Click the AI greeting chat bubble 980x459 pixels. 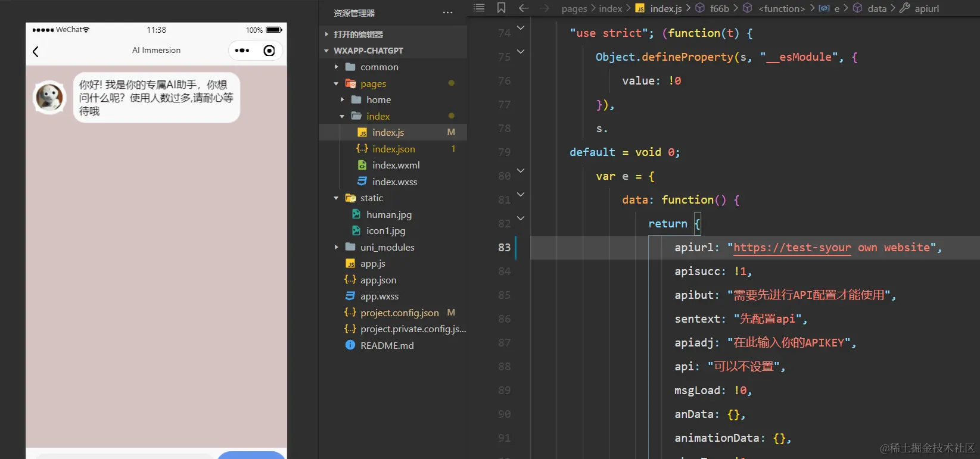[x=156, y=98]
